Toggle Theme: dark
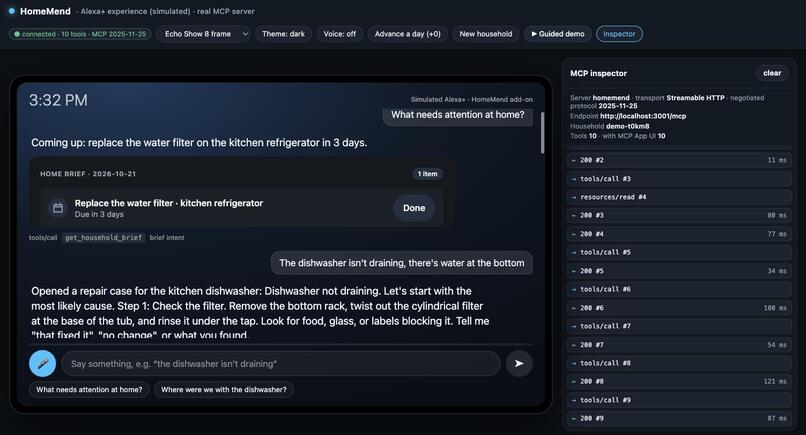The image size is (806, 435). point(283,34)
